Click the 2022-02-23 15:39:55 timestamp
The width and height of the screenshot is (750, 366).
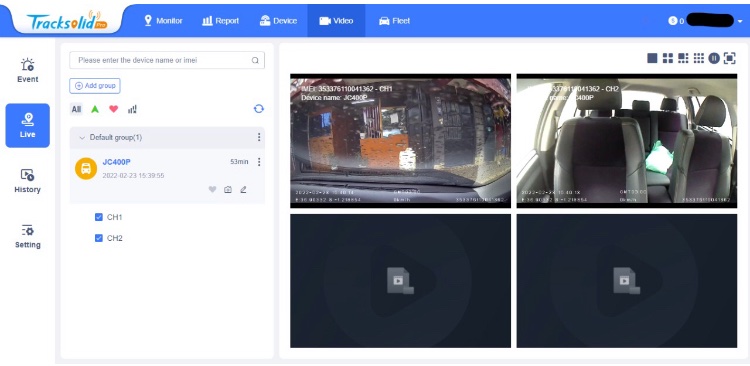point(133,176)
